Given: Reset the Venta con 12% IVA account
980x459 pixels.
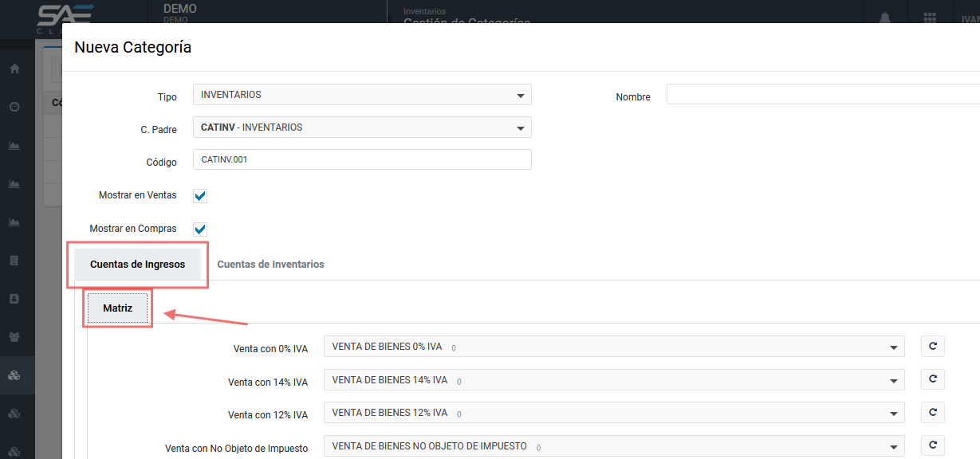Looking at the screenshot, I should click(932, 412).
